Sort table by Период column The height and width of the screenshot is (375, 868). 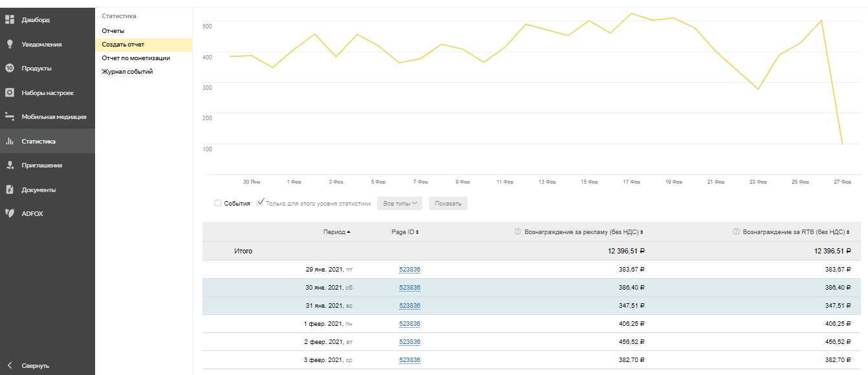[336, 232]
